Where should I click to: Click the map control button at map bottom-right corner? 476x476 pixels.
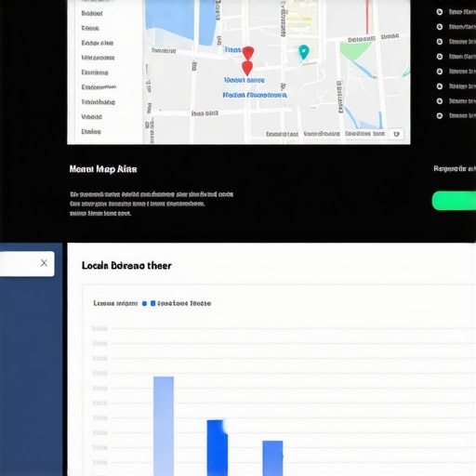click(396, 134)
